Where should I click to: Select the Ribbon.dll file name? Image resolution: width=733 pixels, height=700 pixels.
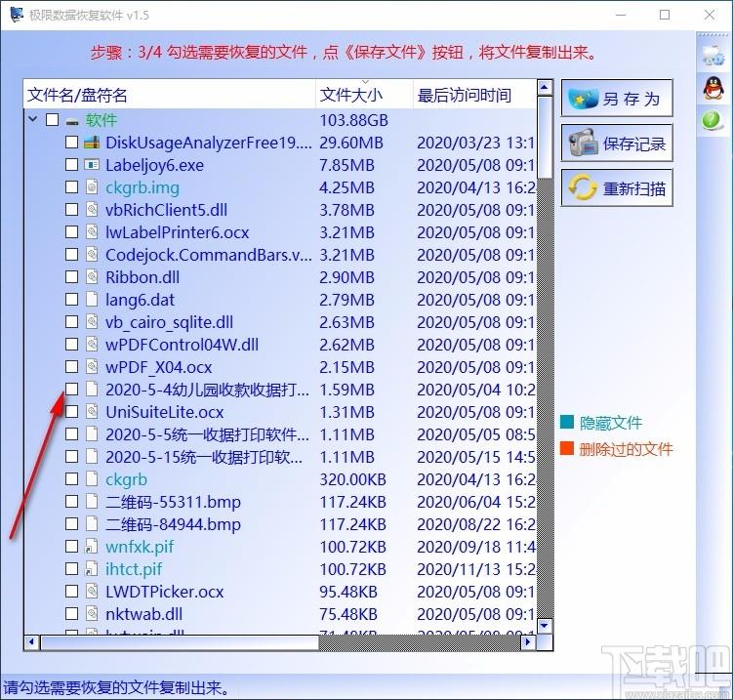(x=143, y=277)
